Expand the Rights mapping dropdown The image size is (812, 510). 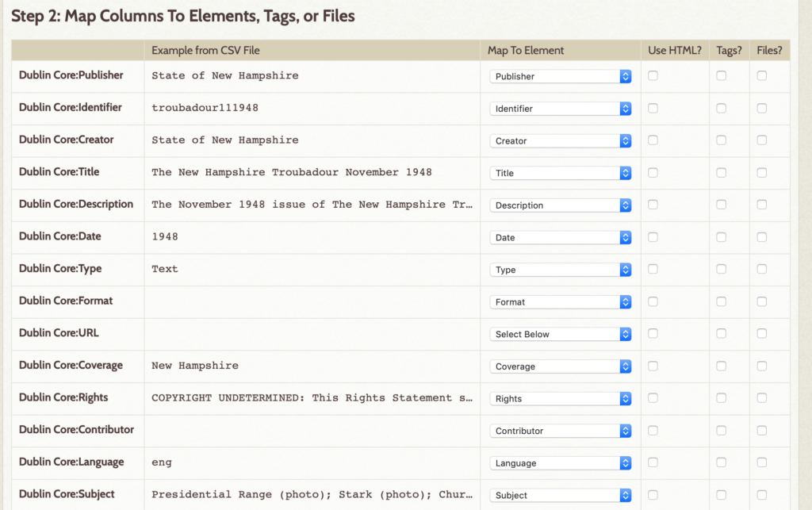561,399
